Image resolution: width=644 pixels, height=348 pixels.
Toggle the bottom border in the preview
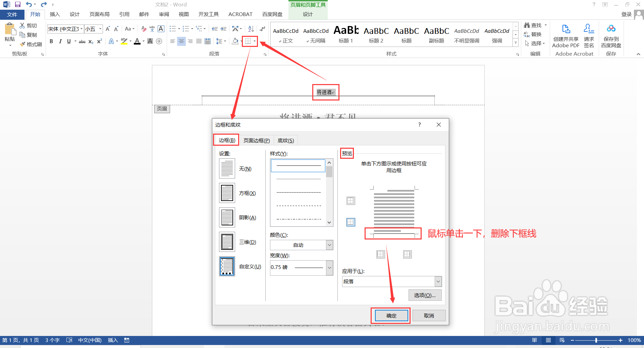[393, 233]
